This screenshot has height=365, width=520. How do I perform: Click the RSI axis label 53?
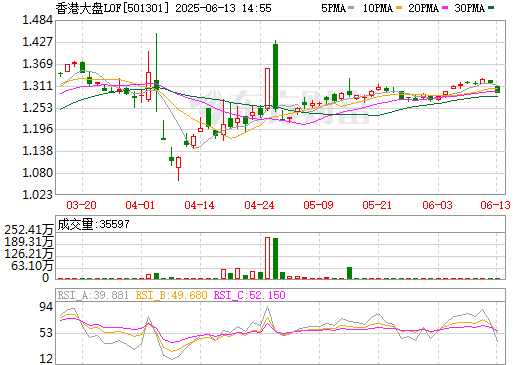[46, 333]
